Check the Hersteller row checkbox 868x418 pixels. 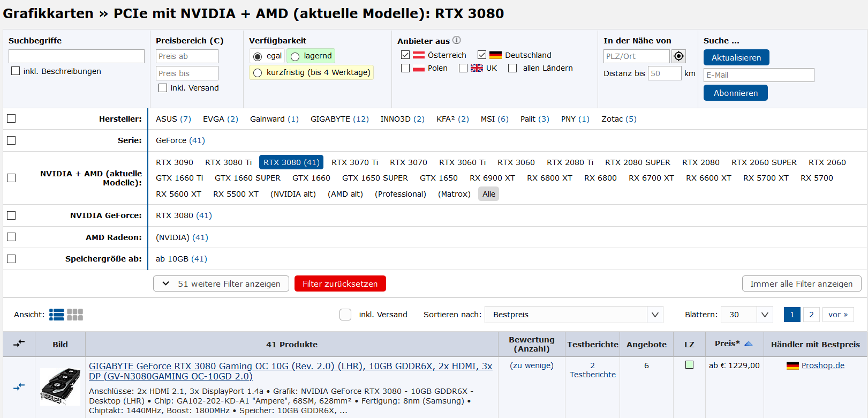(x=11, y=118)
